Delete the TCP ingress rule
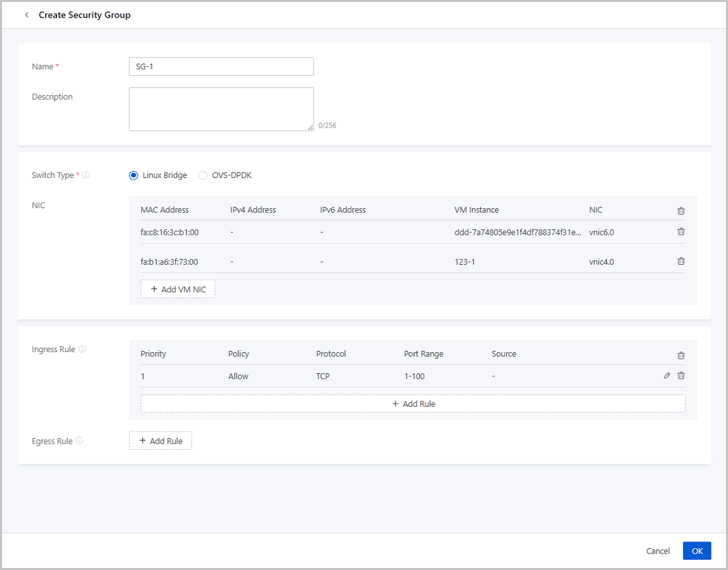The height and width of the screenshot is (570, 728). click(x=681, y=376)
